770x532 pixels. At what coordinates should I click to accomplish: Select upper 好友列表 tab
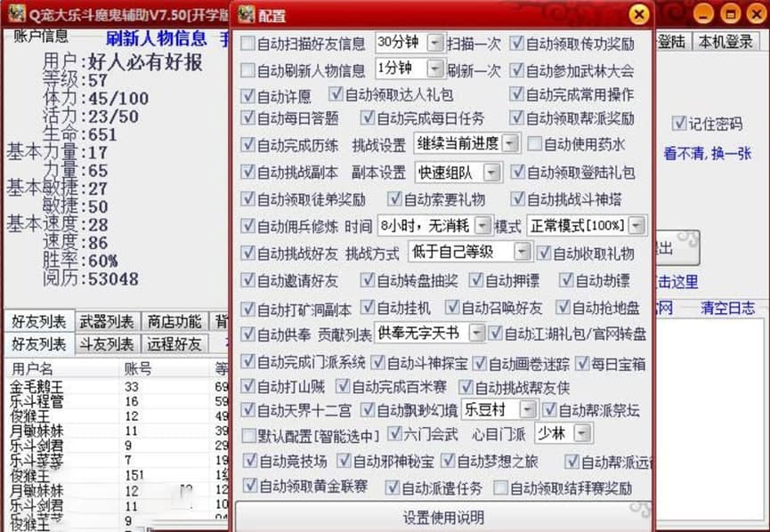point(39,322)
